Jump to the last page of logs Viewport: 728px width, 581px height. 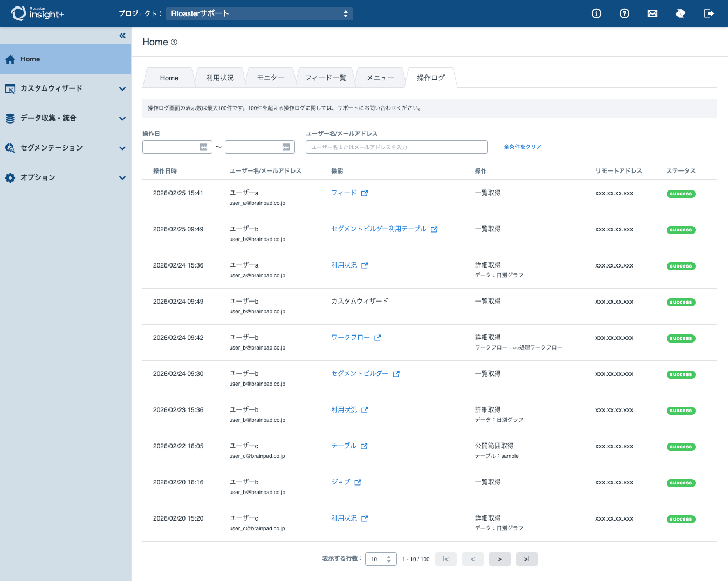527,559
